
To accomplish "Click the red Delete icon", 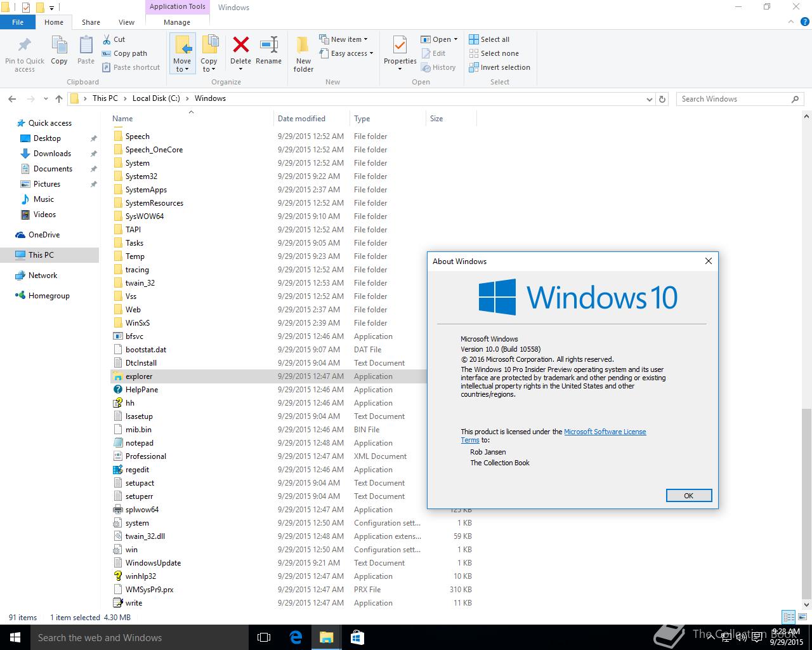I will coord(240,44).
